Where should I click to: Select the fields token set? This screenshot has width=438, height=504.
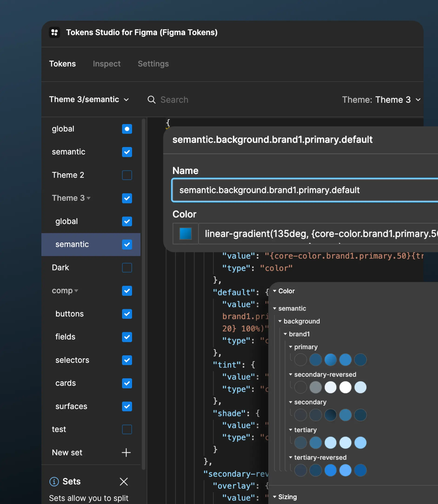click(x=65, y=337)
